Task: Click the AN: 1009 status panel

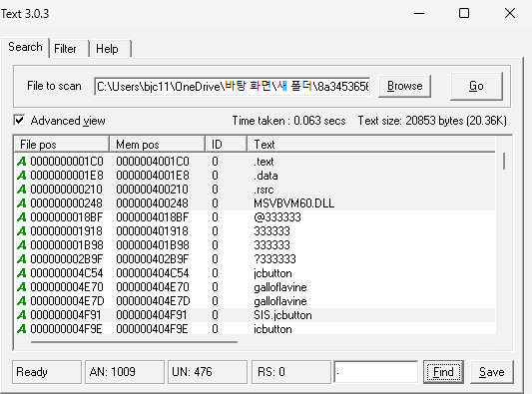Action: (125, 372)
